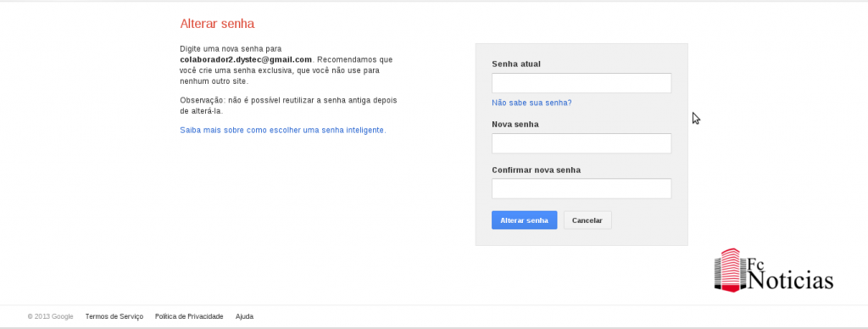868x329 pixels.
Task: Click the Nova senha input field
Action: point(581,143)
